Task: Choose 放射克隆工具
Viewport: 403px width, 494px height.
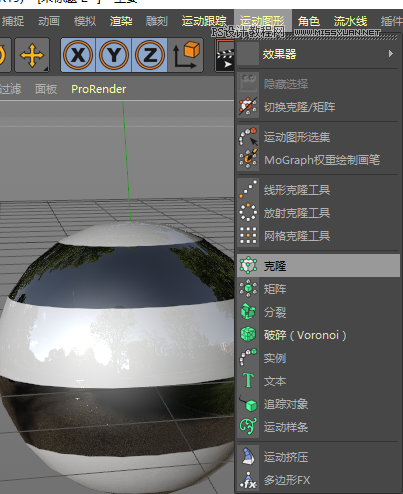Action: 318,213
